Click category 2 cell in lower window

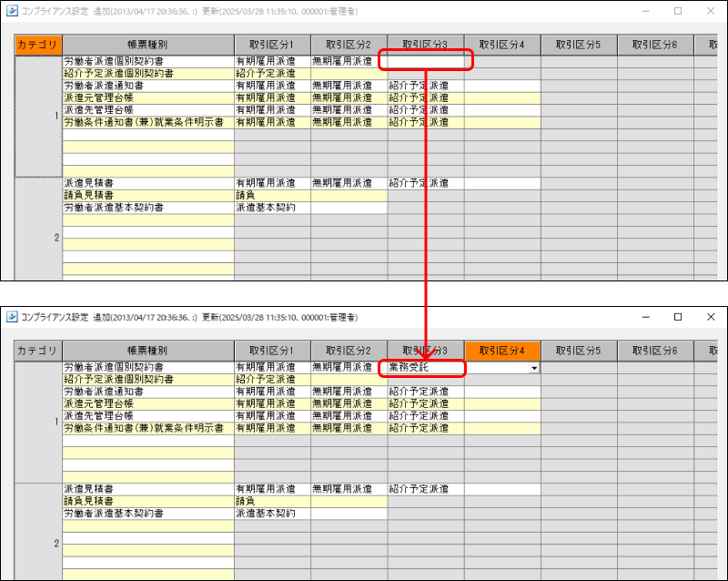38,532
